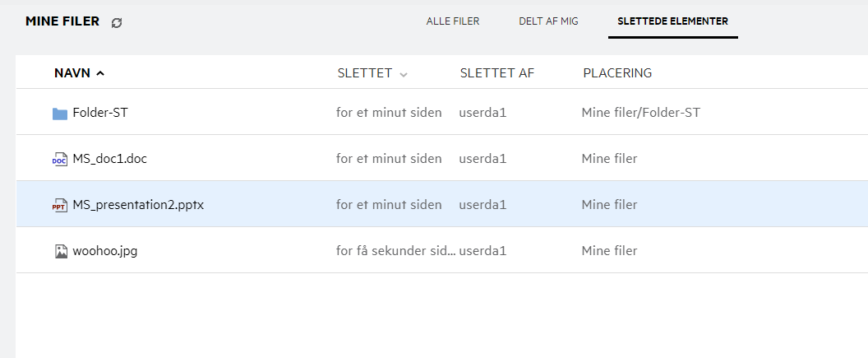Click the refresh icon beside Mine Filer

coord(117,23)
